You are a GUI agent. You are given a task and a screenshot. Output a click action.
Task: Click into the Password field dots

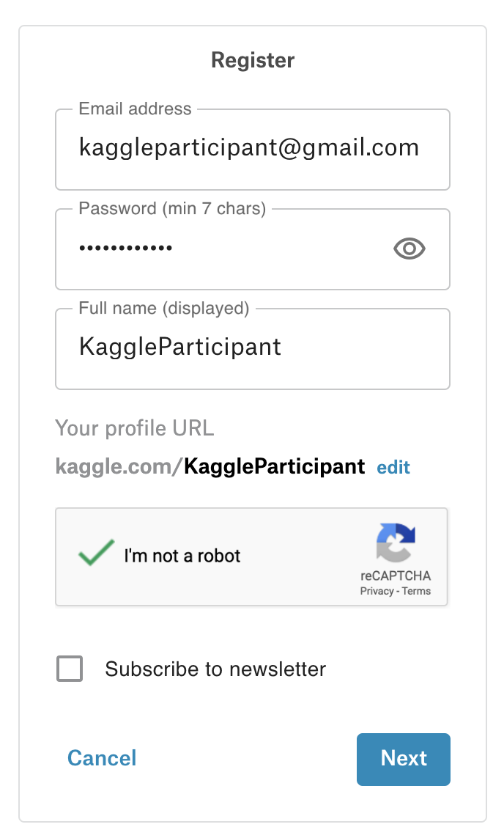coord(126,249)
